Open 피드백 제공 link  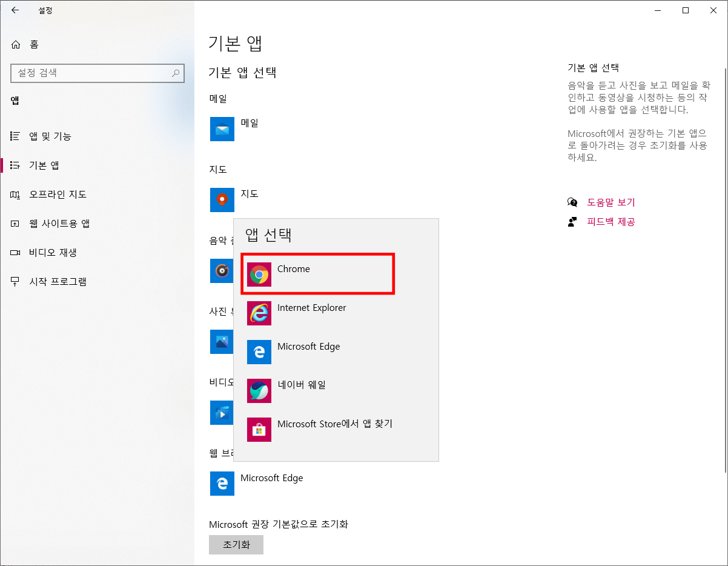point(611,222)
